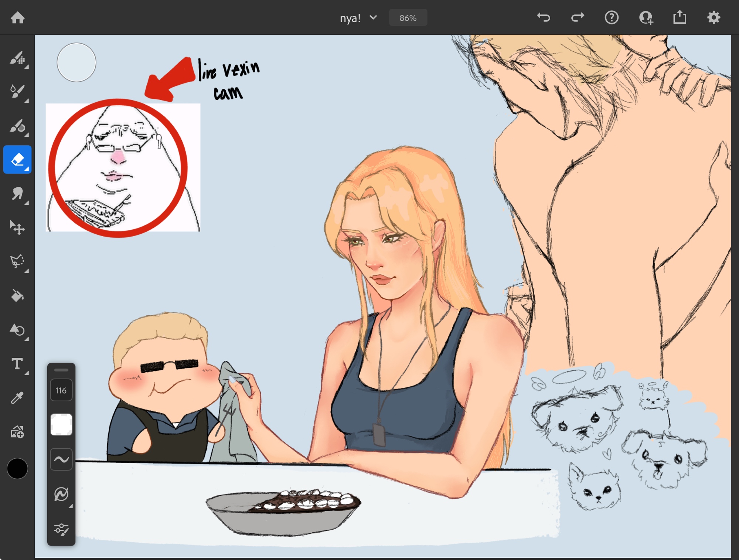Select the Lasso selection tool
Image resolution: width=739 pixels, height=560 pixels.
(17, 261)
